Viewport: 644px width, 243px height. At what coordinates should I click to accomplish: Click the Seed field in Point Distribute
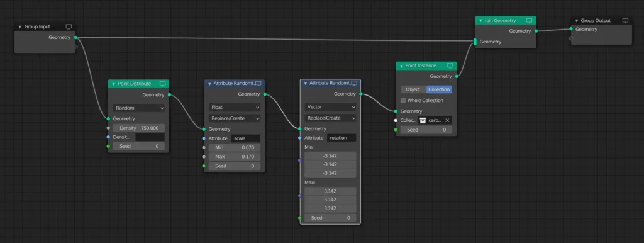[139, 147]
